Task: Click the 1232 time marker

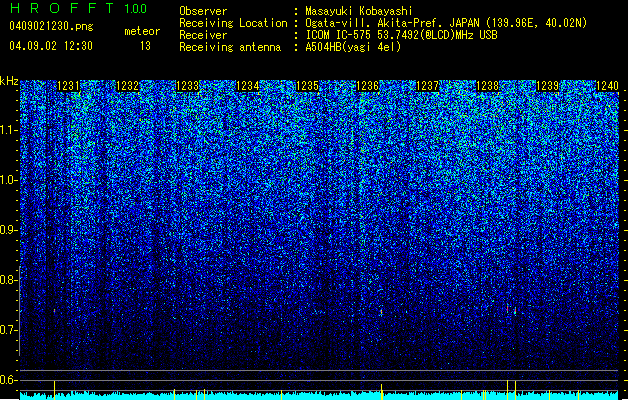Action: point(128,86)
